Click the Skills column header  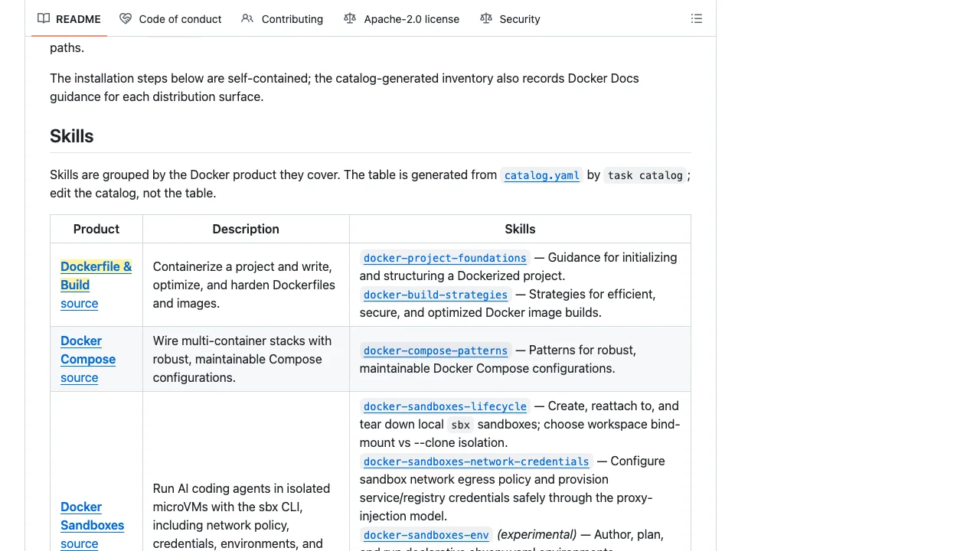point(520,229)
